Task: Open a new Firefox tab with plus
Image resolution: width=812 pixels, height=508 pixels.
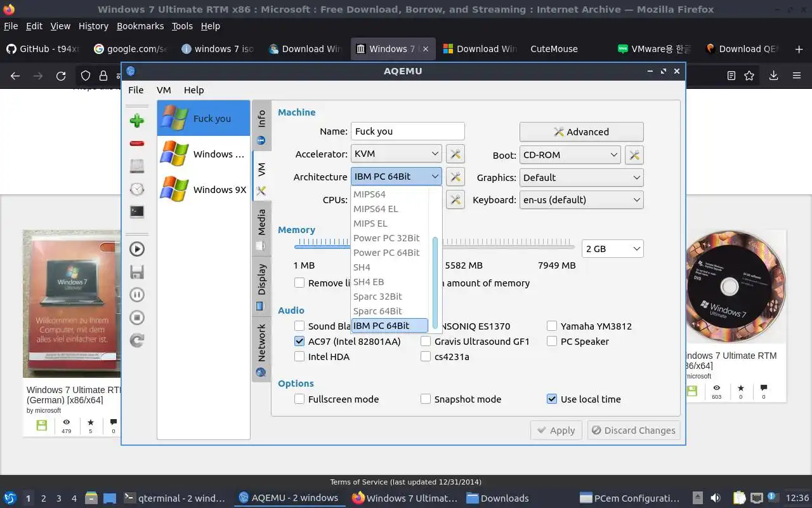Action: click(x=799, y=49)
